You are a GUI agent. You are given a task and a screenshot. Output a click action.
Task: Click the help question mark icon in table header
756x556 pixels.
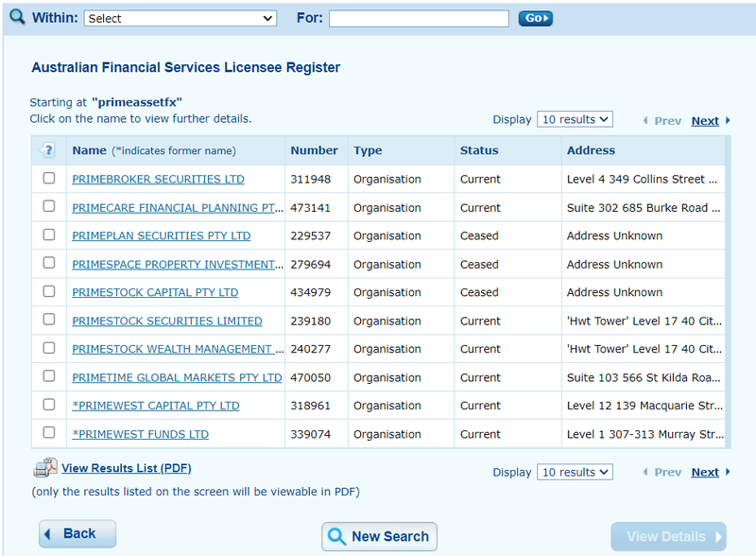point(47,150)
